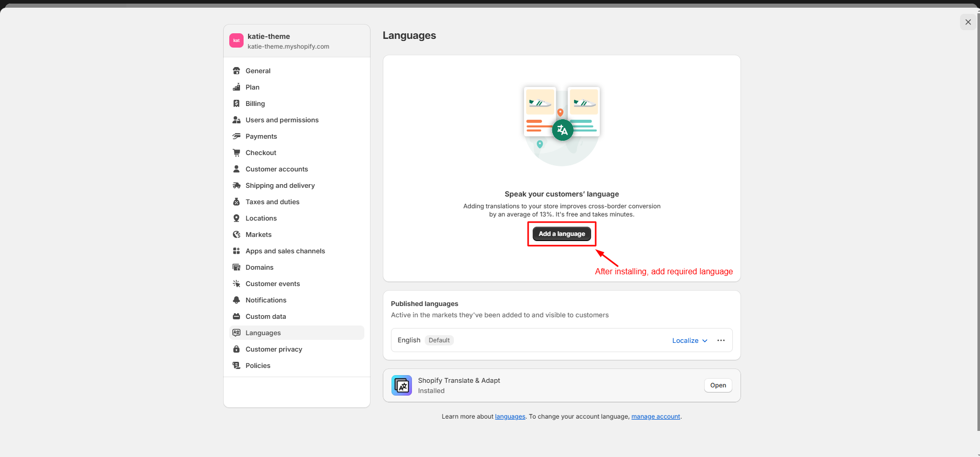Click the Shopify Translate & Adapt app icon
Screen dimensions: 980x457
(x=402, y=385)
